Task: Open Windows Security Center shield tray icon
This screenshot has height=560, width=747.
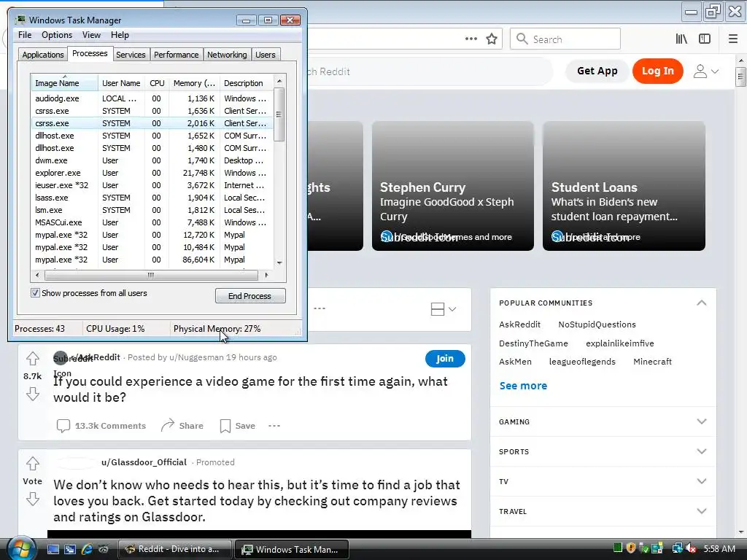Action: coord(631,548)
